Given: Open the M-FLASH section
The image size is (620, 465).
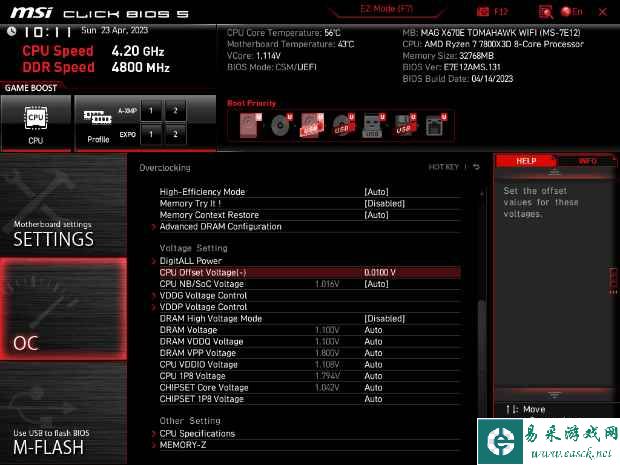Looking at the screenshot, I should click(x=63, y=414).
